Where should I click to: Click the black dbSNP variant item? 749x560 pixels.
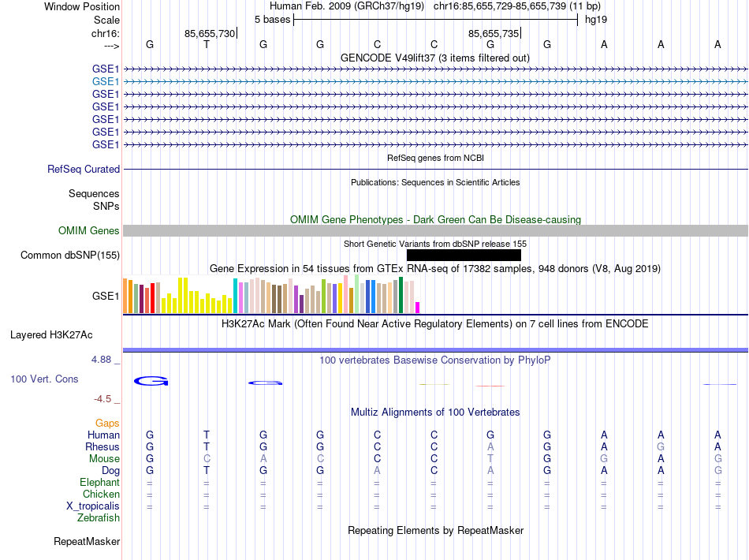pyautogui.click(x=464, y=255)
